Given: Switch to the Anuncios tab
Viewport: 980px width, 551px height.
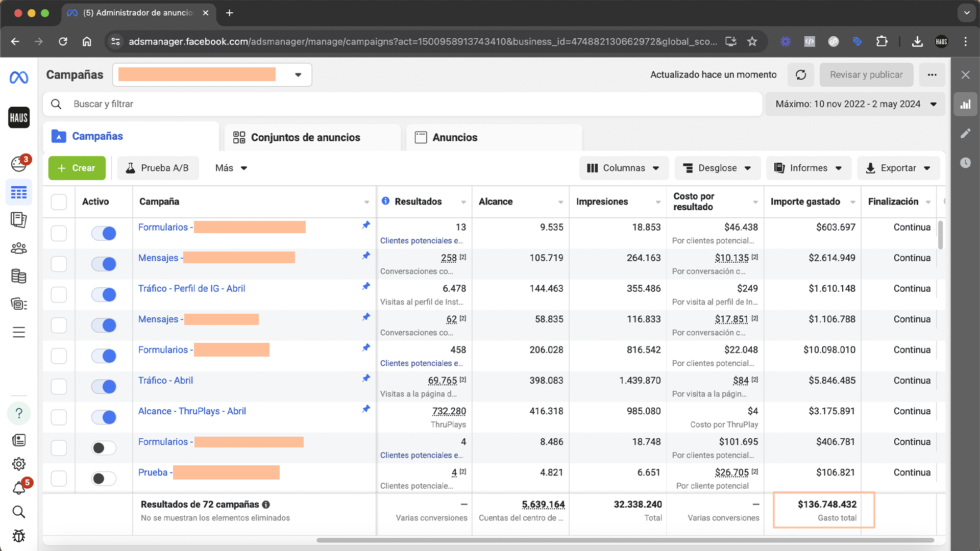Looking at the screenshot, I should (454, 138).
